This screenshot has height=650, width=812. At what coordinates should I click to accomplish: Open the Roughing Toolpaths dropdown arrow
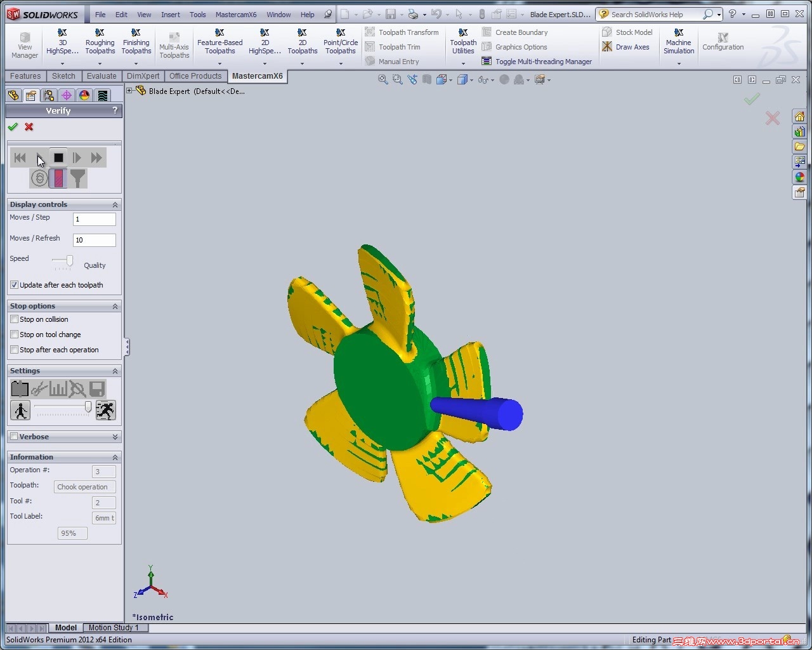(100, 63)
